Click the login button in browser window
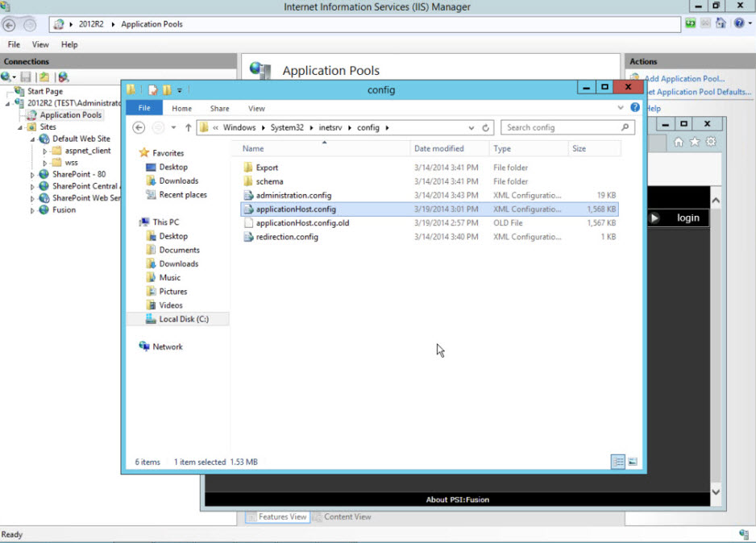This screenshot has height=543, width=756. (x=687, y=218)
